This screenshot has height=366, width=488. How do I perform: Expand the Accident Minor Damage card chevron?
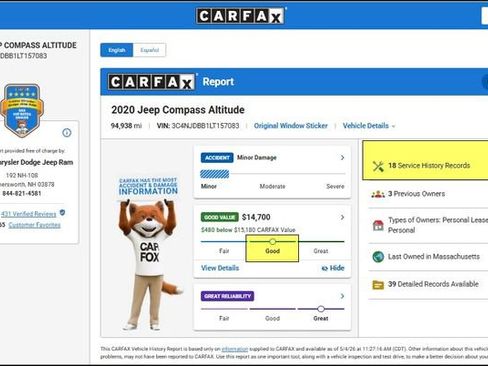pos(342,157)
